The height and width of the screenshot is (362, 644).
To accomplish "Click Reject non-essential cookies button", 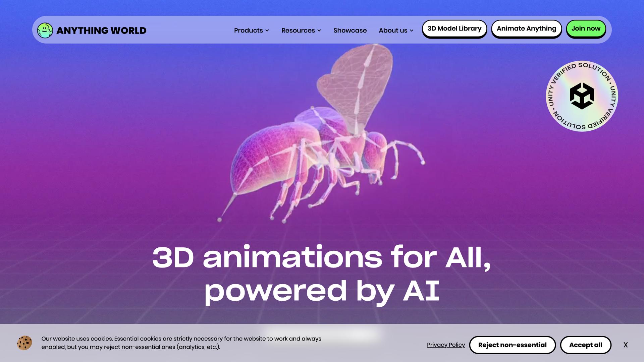I will pos(512,345).
